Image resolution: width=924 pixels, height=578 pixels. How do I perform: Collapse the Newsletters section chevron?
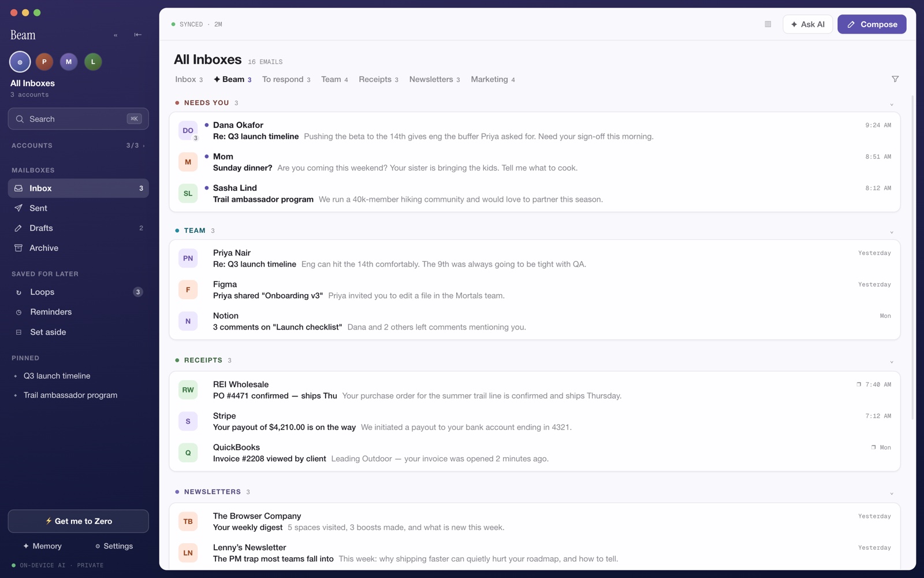click(892, 494)
